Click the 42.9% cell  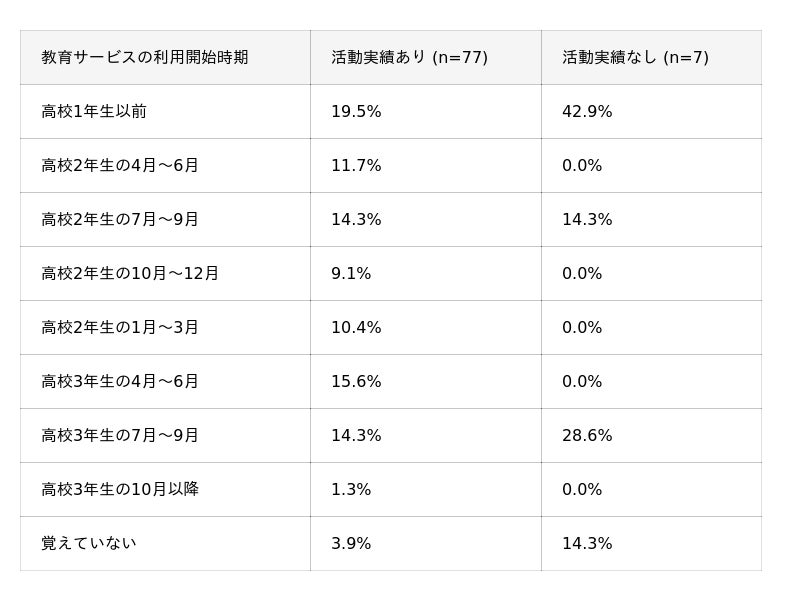587,112
